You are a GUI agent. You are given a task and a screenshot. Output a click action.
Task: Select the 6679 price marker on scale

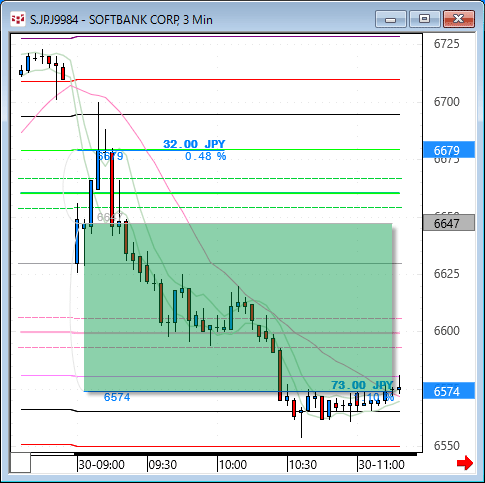tap(449, 150)
